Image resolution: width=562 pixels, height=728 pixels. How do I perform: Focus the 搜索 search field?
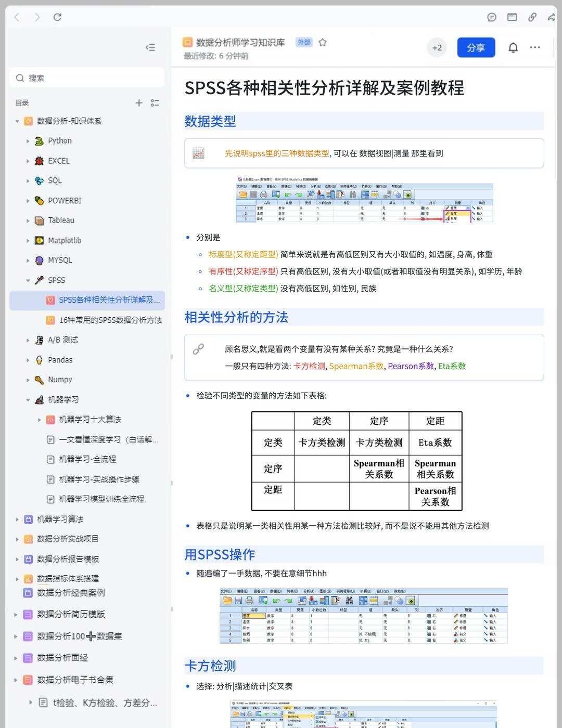(87, 78)
